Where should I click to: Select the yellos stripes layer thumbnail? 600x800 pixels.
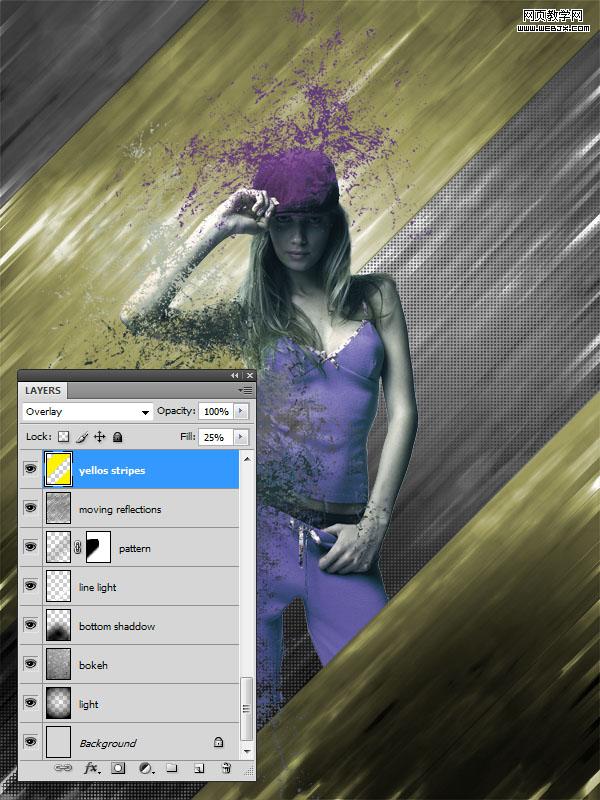tap(59, 469)
